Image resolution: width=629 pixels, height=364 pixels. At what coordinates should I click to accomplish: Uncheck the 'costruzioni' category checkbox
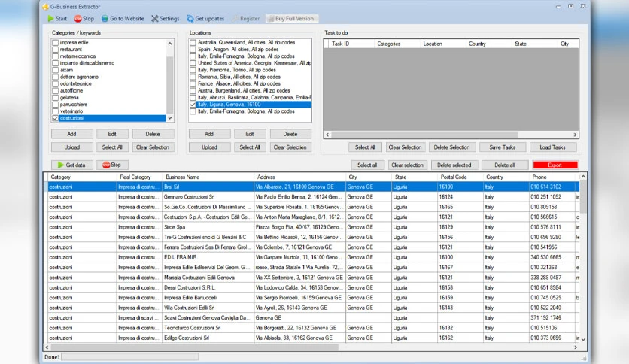click(x=56, y=118)
